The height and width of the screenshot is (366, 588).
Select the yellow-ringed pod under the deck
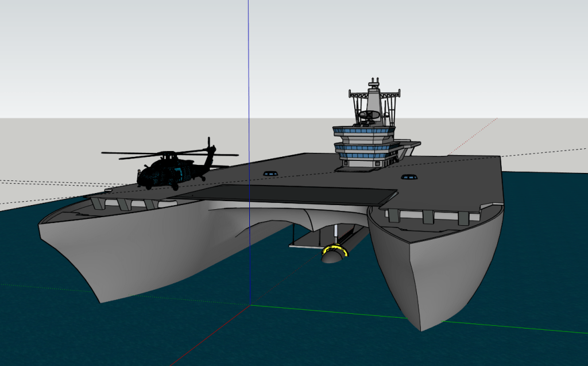tap(334, 253)
